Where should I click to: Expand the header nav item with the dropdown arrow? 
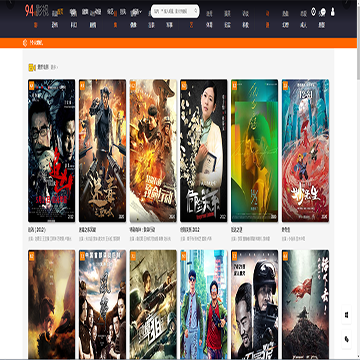click(x=135, y=13)
